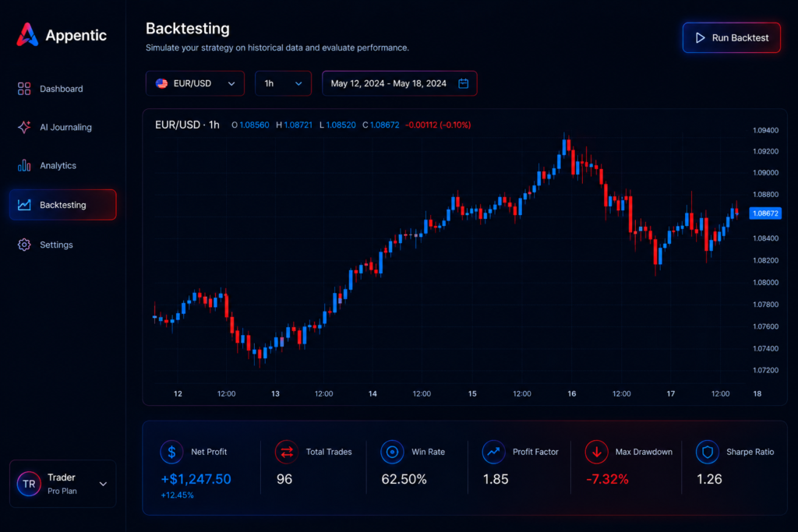Click the Analytics bar chart icon
Screen dimensions: 798x532
pos(24,165)
